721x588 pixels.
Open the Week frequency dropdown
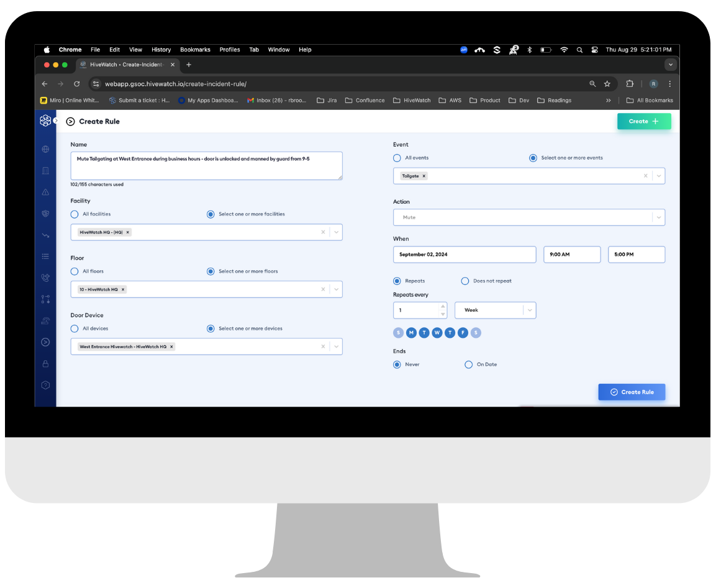(495, 310)
